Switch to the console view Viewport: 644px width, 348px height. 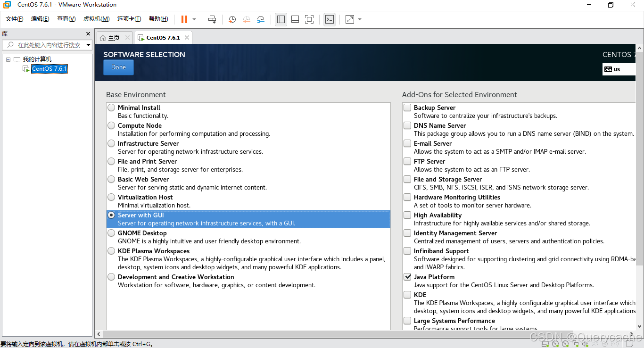(330, 19)
